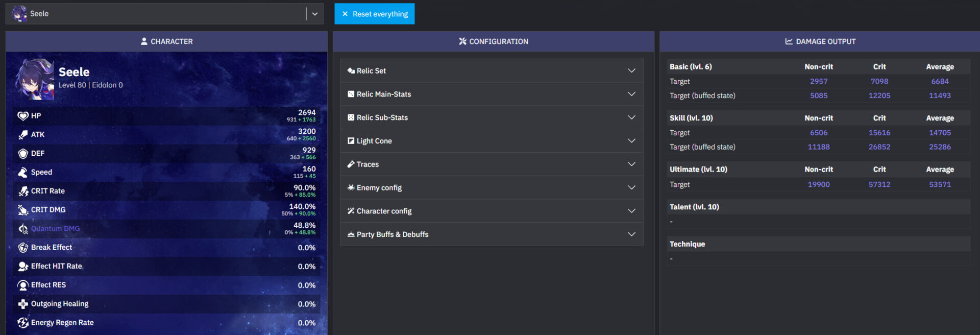Open the Seele character selector dropdown
The height and width of the screenshot is (335, 980).
coord(314,14)
